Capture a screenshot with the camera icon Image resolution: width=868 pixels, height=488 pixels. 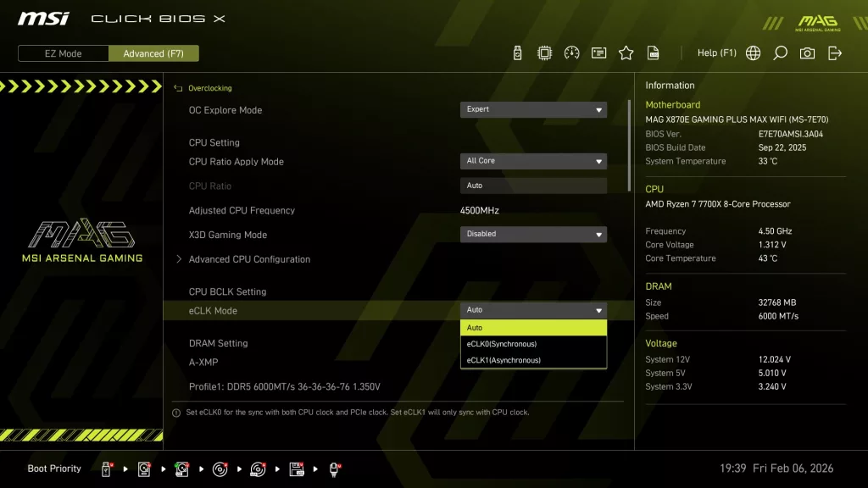(x=806, y=53)
